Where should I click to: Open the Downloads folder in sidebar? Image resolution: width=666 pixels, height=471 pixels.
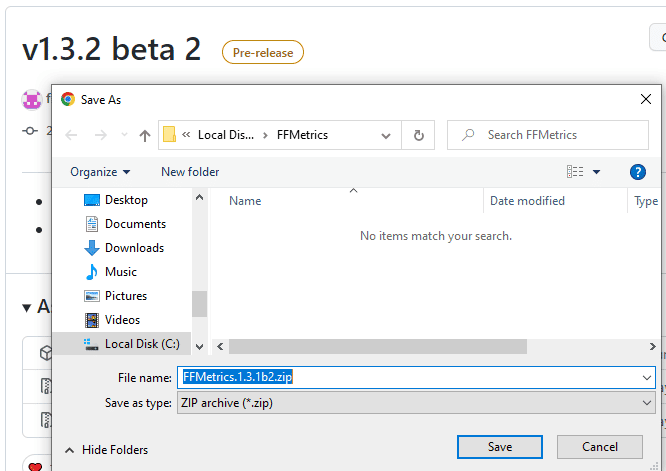pyautogui.click(x=134, y=248)
